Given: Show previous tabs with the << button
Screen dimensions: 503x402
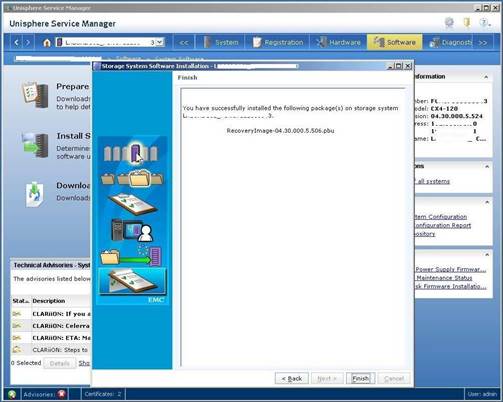Looking at the screenshot, I should point(184,43).
